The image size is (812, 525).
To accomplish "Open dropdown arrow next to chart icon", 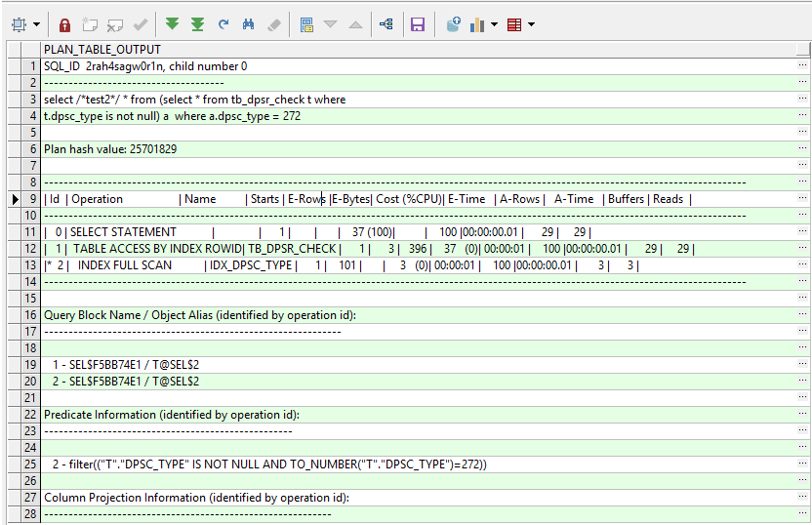I will coord(494,24).
